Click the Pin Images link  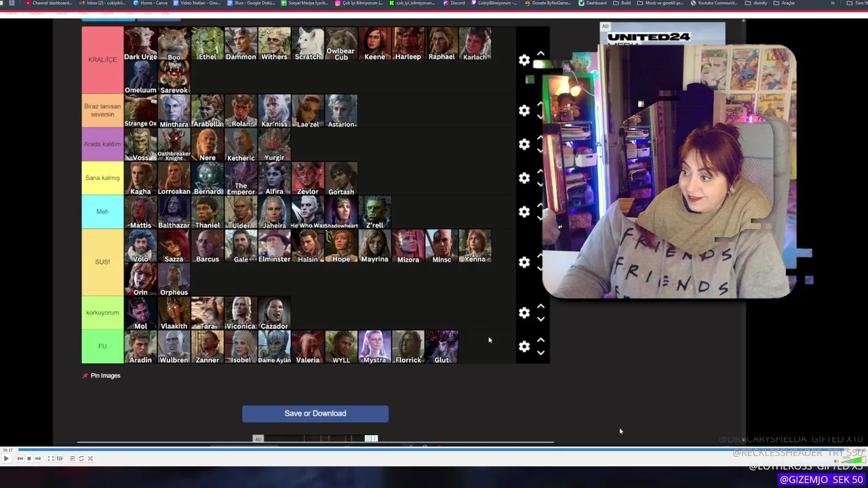point(101,375)
